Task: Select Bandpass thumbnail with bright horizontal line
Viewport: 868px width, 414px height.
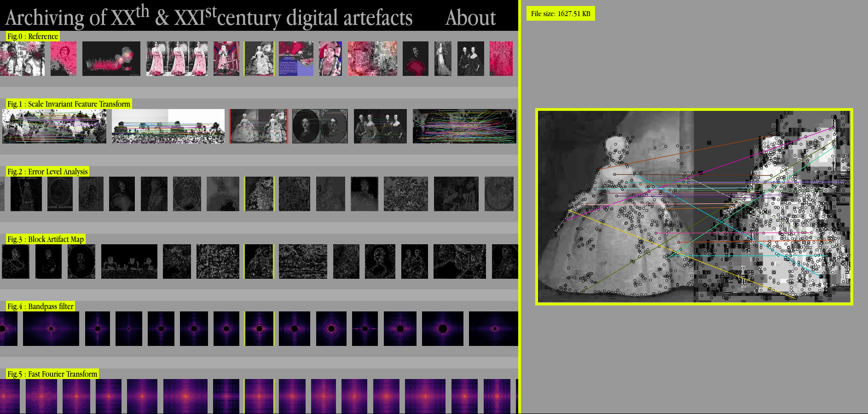Action: [x=365, y=328]
